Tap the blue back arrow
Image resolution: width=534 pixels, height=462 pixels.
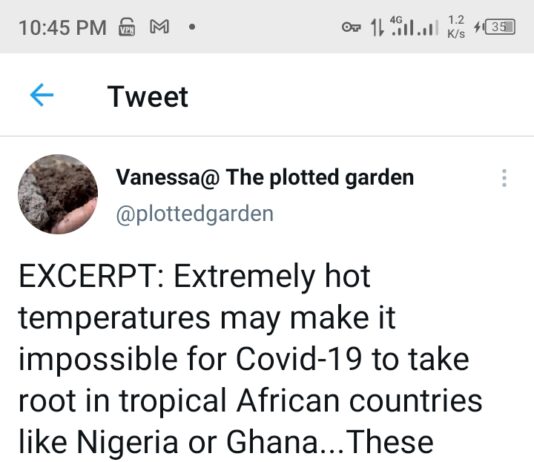pyautogui.click(x=42, y=95)
